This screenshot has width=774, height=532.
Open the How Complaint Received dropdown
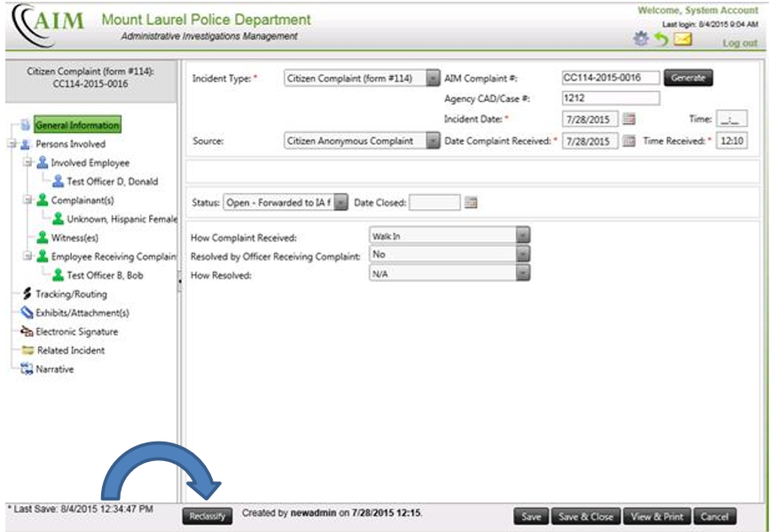coord(522,236)
